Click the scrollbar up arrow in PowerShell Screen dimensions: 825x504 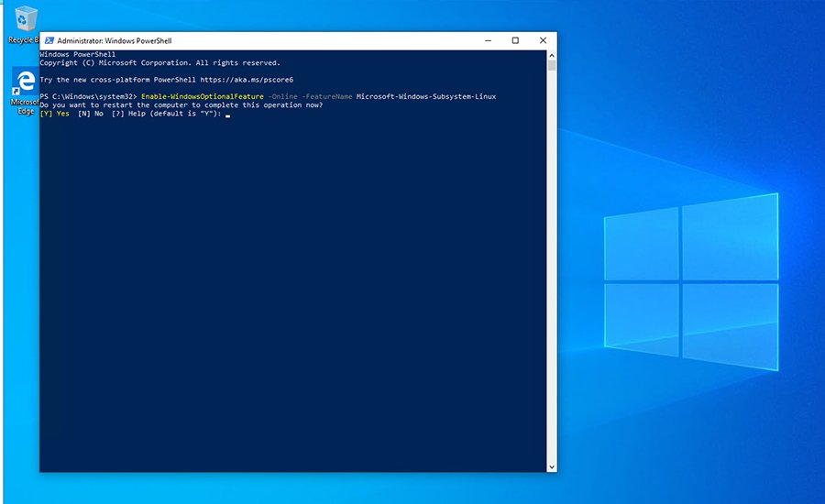(552, 55)
